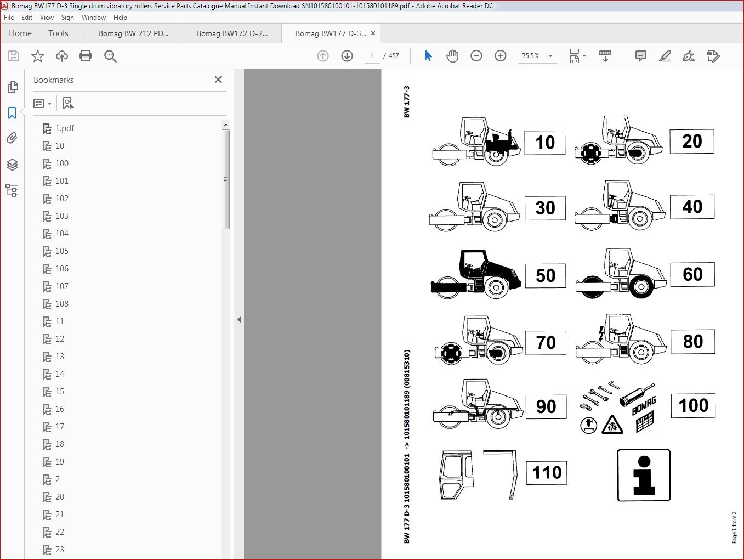Click section 110 cabin box

coord(547,473)
